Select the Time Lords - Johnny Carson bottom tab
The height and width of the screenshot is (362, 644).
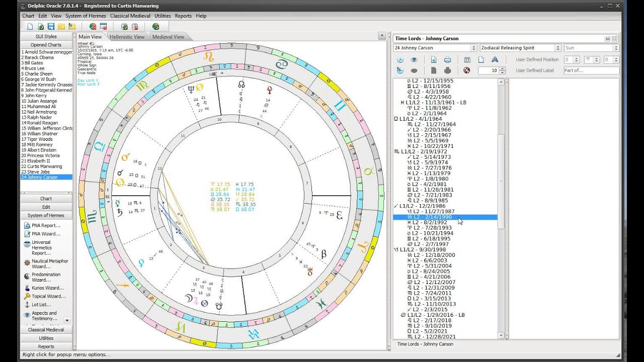pos(425,344)
